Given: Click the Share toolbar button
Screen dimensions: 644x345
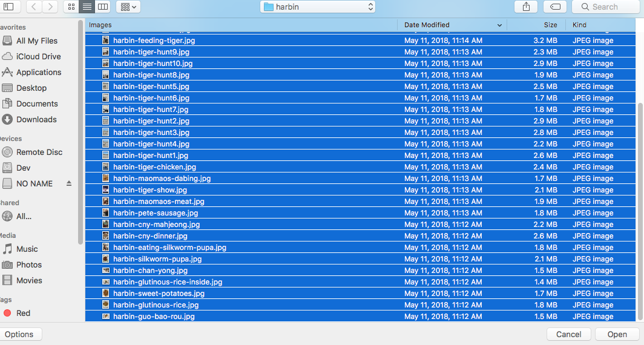Looking at the screenshot, I should click(x=526, y=7).
